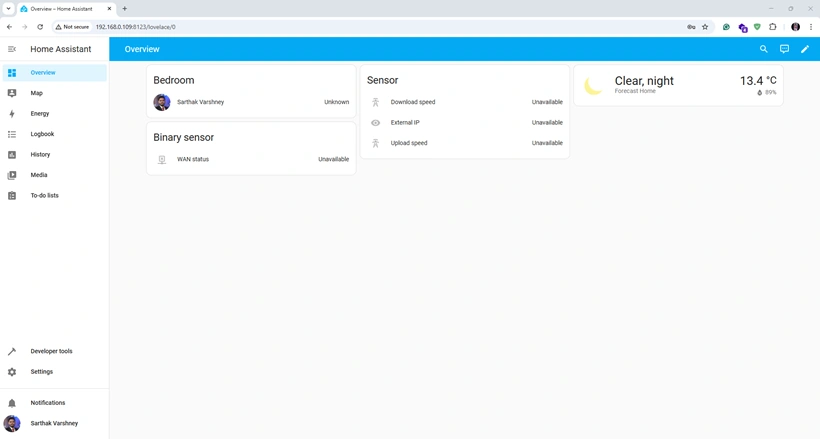Select Map in the sidebar menu
This screenshot has width=820, height=439.
coord(37,93)
